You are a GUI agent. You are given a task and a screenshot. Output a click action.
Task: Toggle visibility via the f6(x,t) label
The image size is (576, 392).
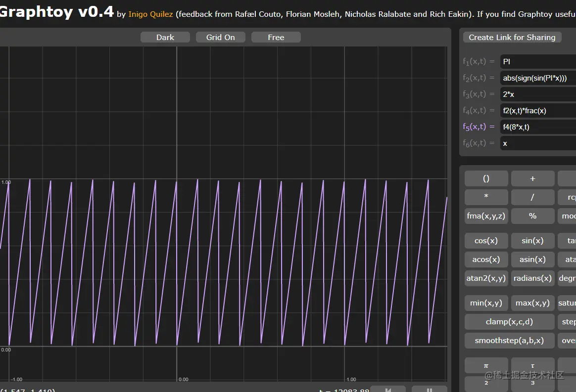(x=479, y=143)
